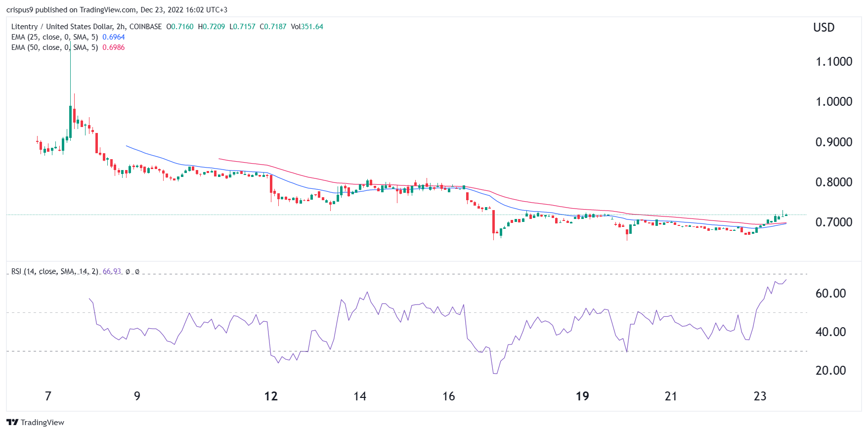868x433 pixels.
Task: Click RSI axis label 40.00
Action: 830,332
